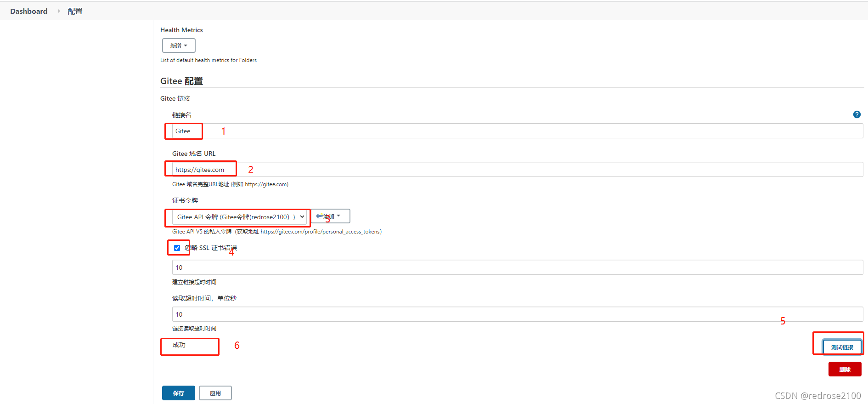Image resolution: width=868 pixels, height=404 pixels.
Task: Click the 证书令牌 label
Action: tap(185, 200)
